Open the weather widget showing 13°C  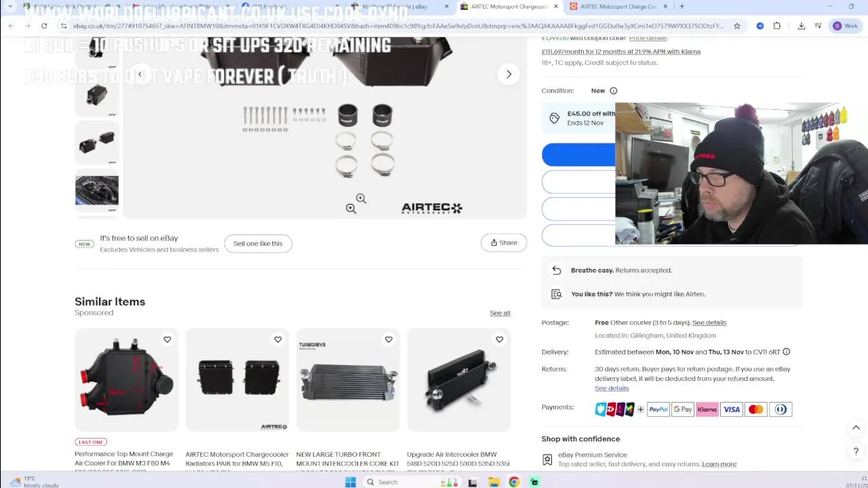tap(34, 482)
